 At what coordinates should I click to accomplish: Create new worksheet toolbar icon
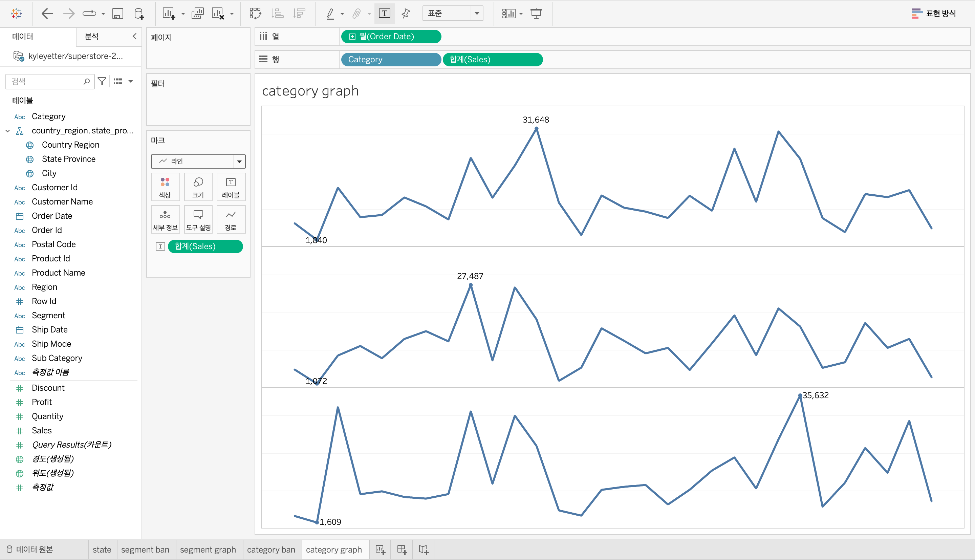tap(169, 14)
